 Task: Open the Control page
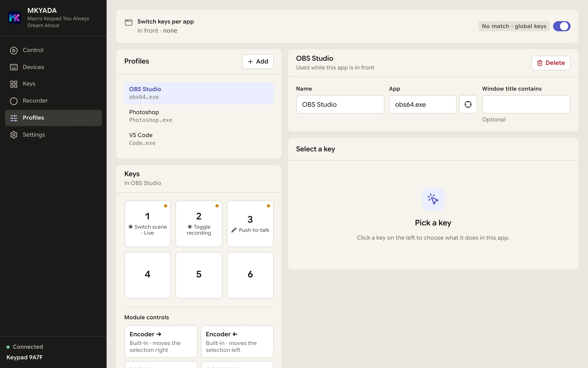coord(54,50)
